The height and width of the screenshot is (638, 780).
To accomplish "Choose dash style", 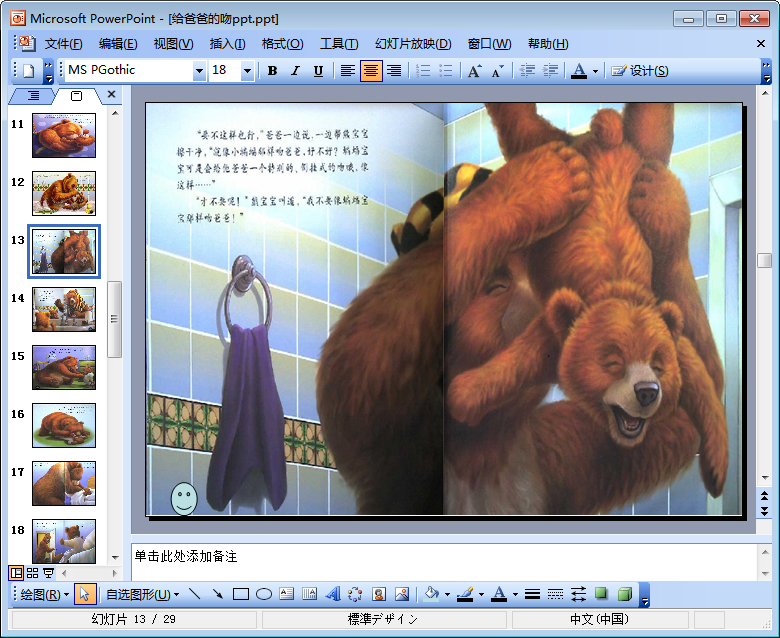I will coord(555,594).
